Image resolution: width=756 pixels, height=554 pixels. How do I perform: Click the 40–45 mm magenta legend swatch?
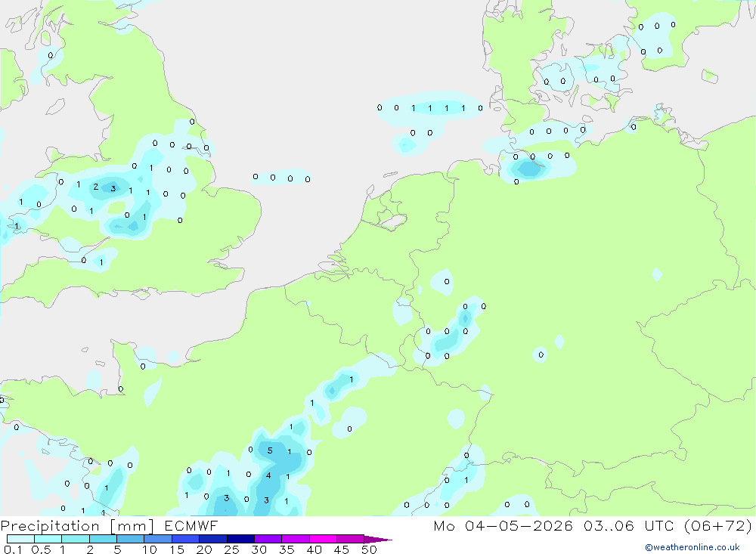click(323, 539)
